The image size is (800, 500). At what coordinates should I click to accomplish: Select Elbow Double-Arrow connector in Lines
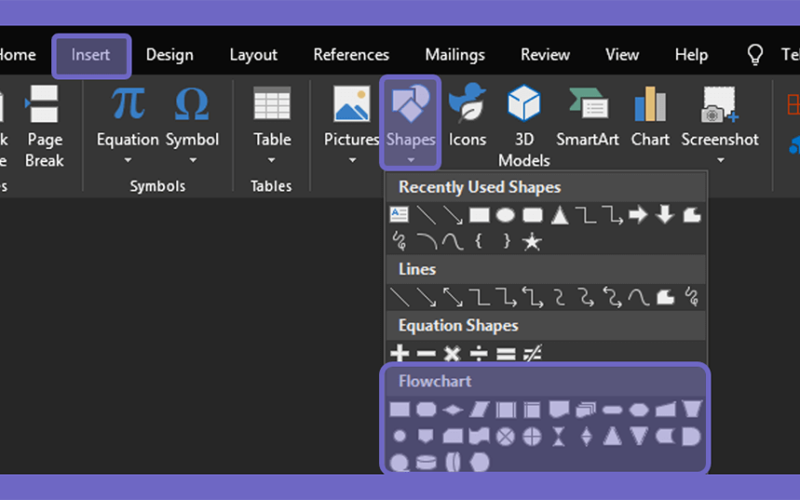[532, 297]
